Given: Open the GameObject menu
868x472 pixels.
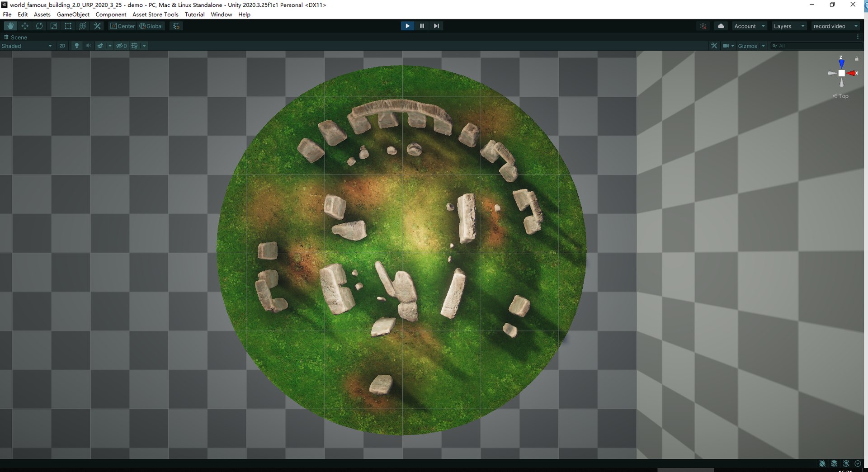Looking at the screenshot, I should point(73,14).
